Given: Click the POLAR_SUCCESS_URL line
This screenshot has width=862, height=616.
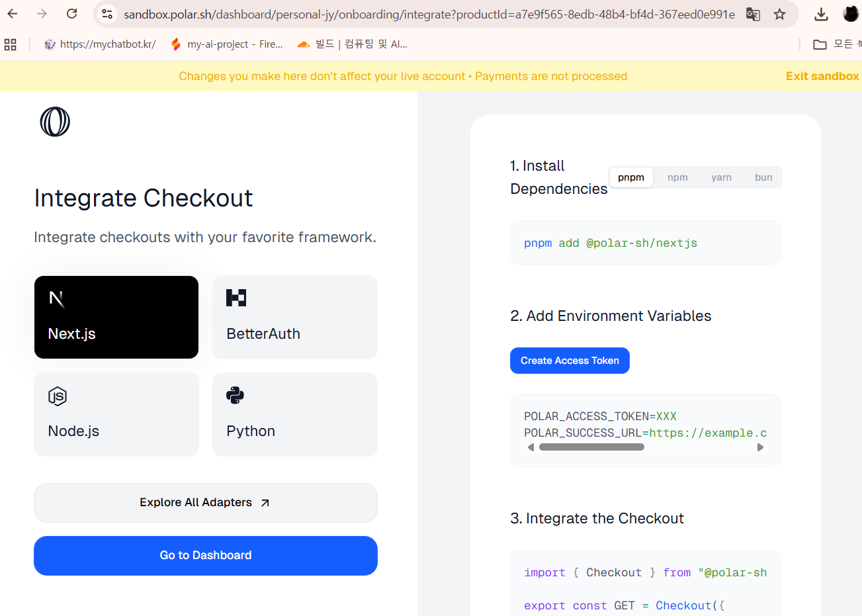Looking at the screenshot, I should coord(646,433).
